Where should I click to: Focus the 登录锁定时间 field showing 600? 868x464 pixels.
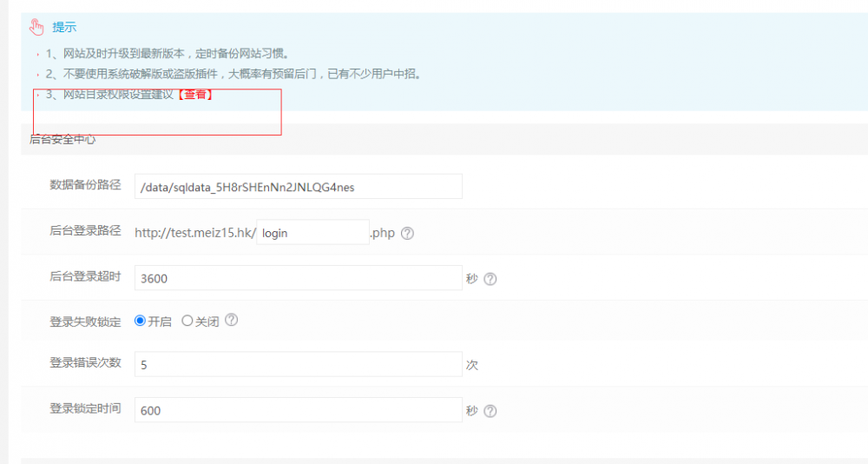pos(299,409)
